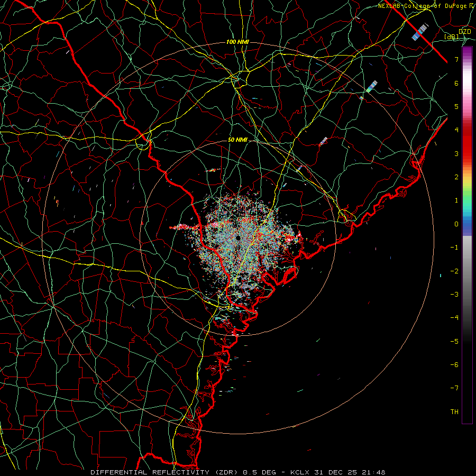476x476 pixels.
Task: Click the "7" value on the color scale
Action: point(456,59)
